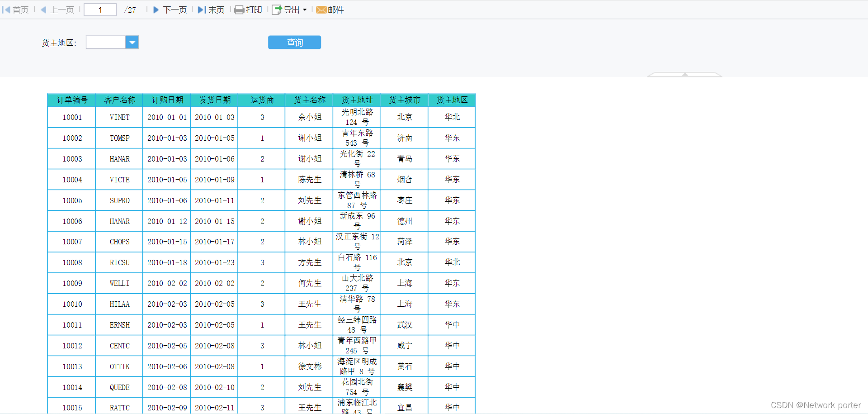Image resolution: width=868 pixels, height=414 pixels.
Task: Select customer cell ERNSH
Action: point(119,325)
